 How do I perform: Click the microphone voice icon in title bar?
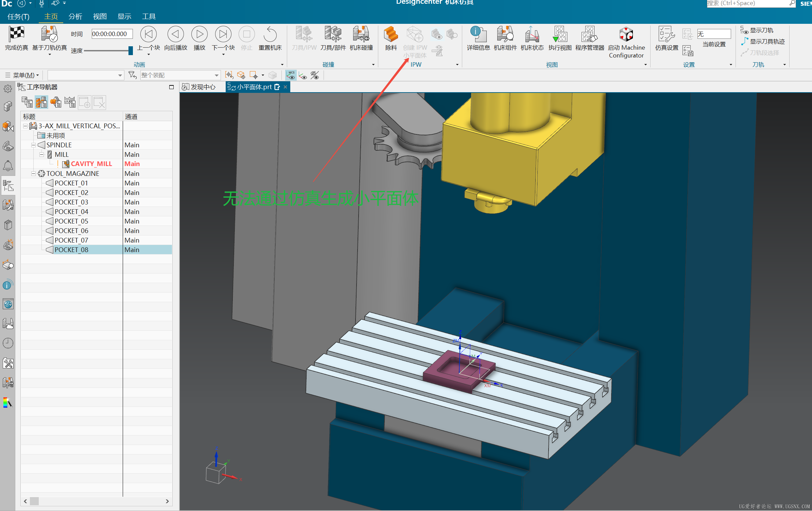coord(41,3)
